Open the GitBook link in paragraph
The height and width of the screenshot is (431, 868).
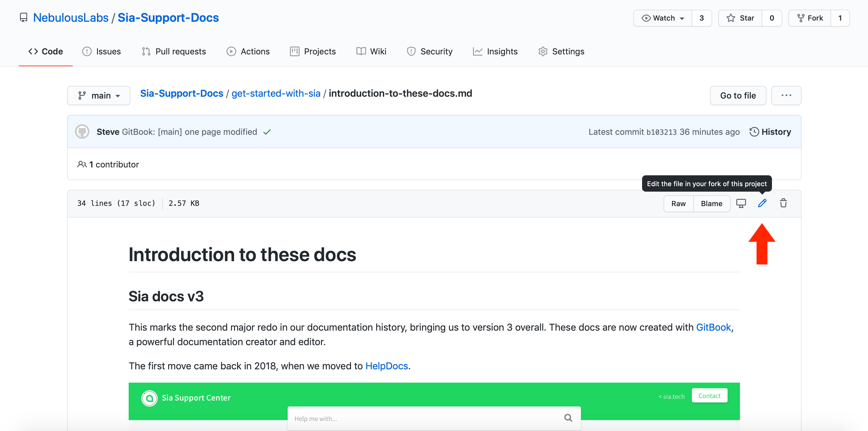[x=713, y=327]
